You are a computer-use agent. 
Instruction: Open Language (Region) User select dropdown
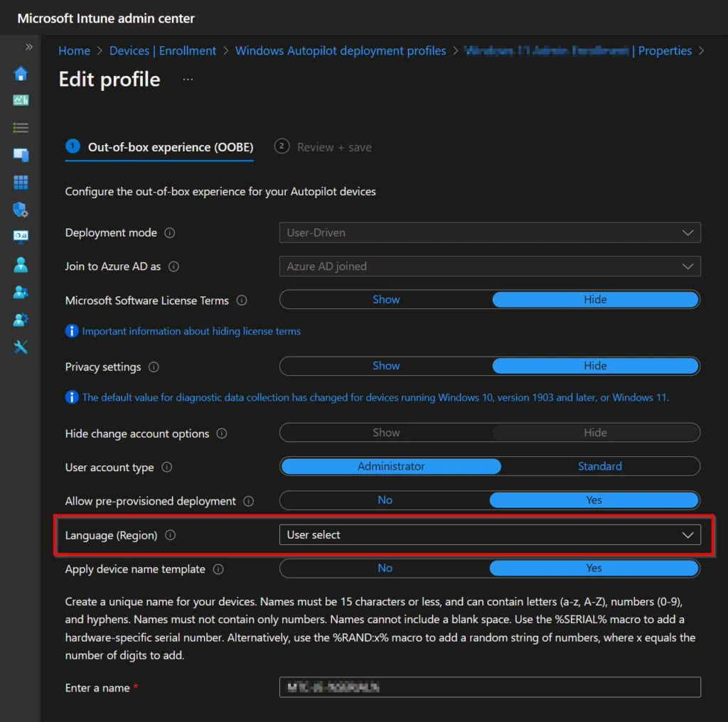pyautogui.click(x=490, y=535)
